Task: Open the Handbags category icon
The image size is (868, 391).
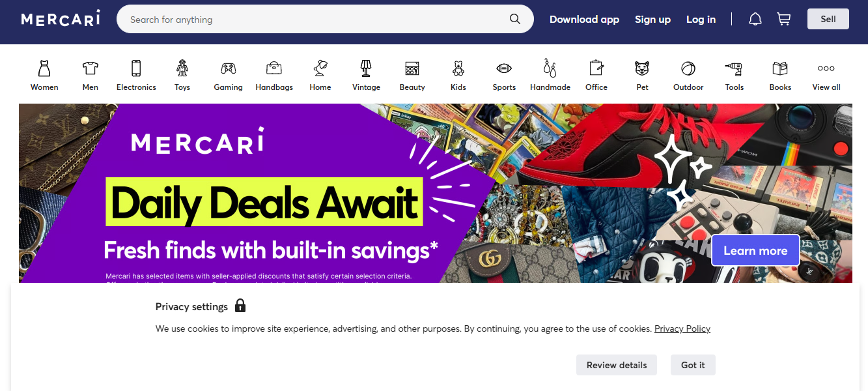Action: coord(274,68)
